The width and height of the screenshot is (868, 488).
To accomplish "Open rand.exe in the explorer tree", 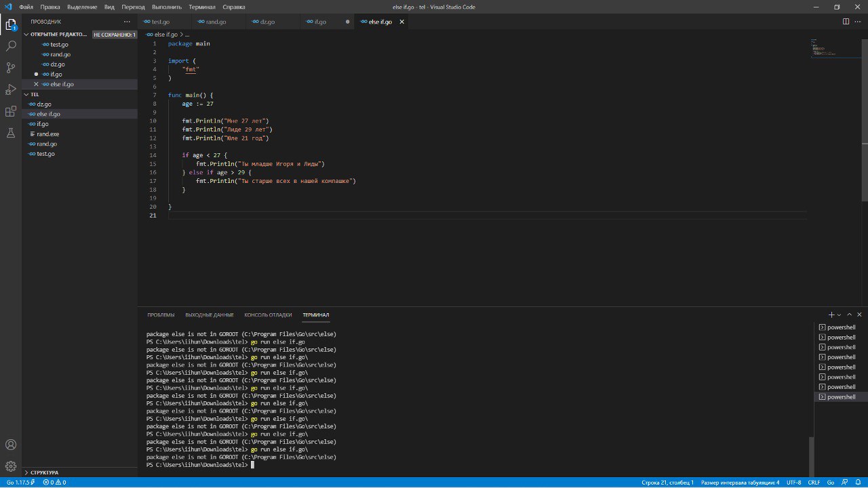I will click(x=47, y=134).
